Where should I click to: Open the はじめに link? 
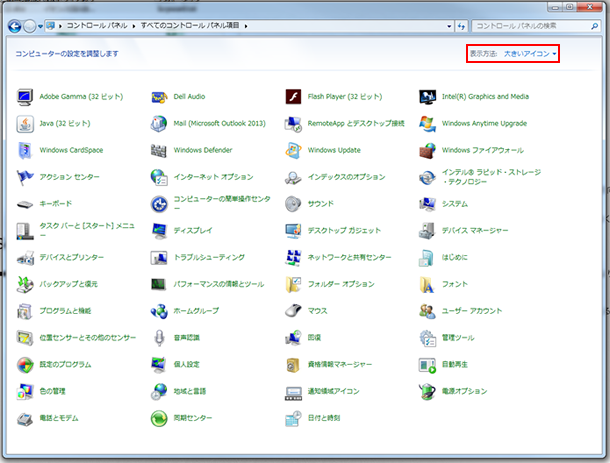454,257
